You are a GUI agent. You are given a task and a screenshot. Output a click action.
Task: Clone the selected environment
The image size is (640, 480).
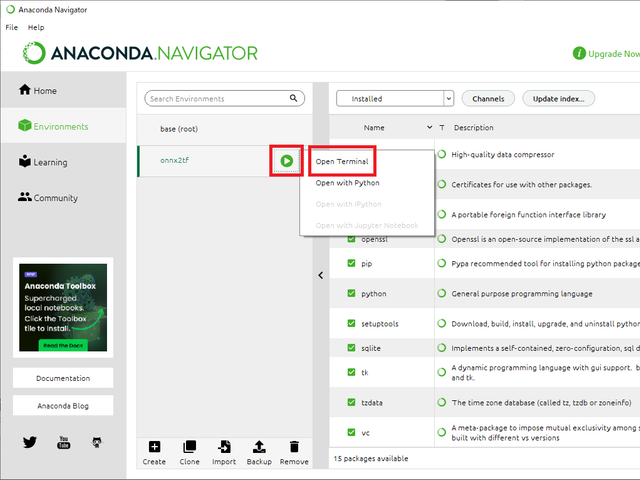click(x=189, y=453)
